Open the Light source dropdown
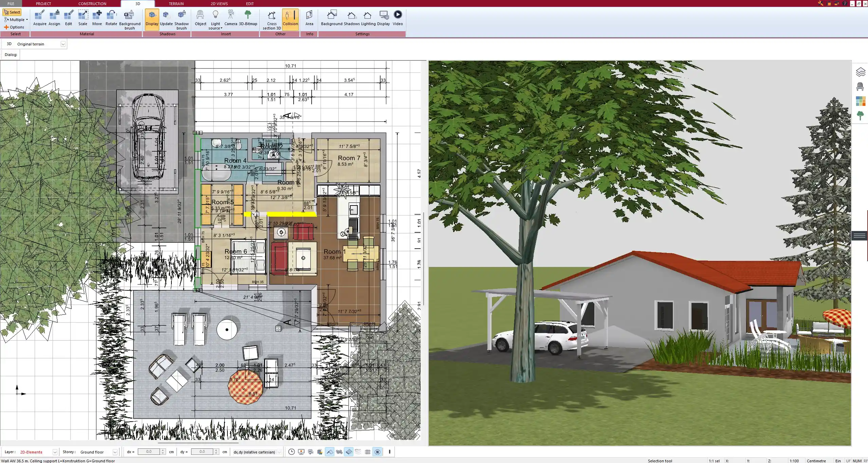Screen dimensions: 868x463 pyautogui.click(x=216, y=20)
